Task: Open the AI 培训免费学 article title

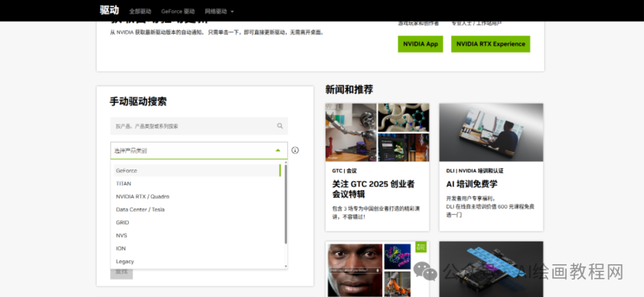Action: pos(472,184)
